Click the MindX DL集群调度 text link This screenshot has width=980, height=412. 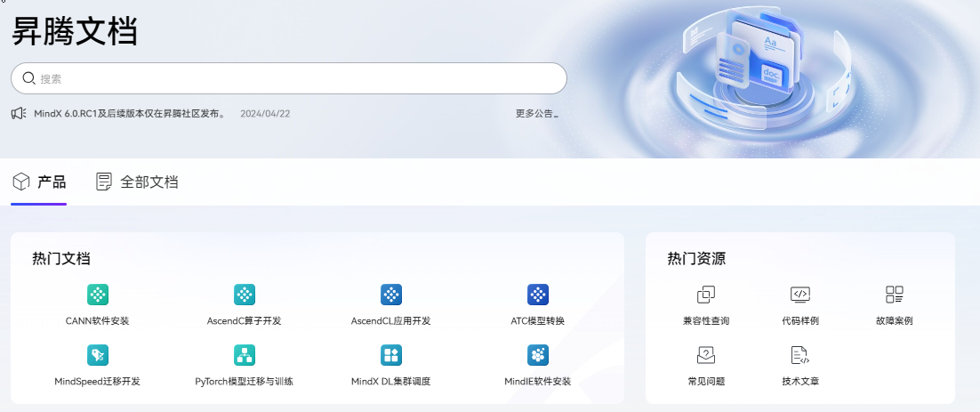coord(391,382)
